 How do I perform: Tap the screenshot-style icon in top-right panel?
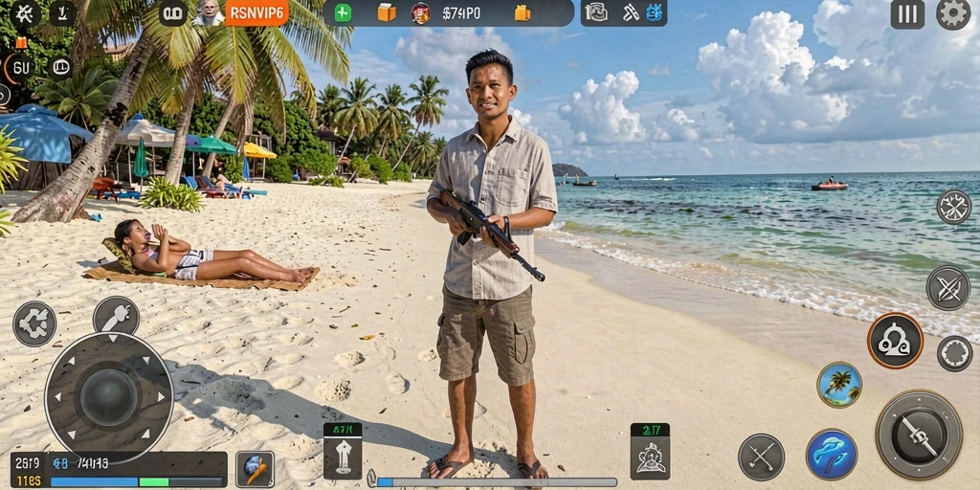coord(596,12)
